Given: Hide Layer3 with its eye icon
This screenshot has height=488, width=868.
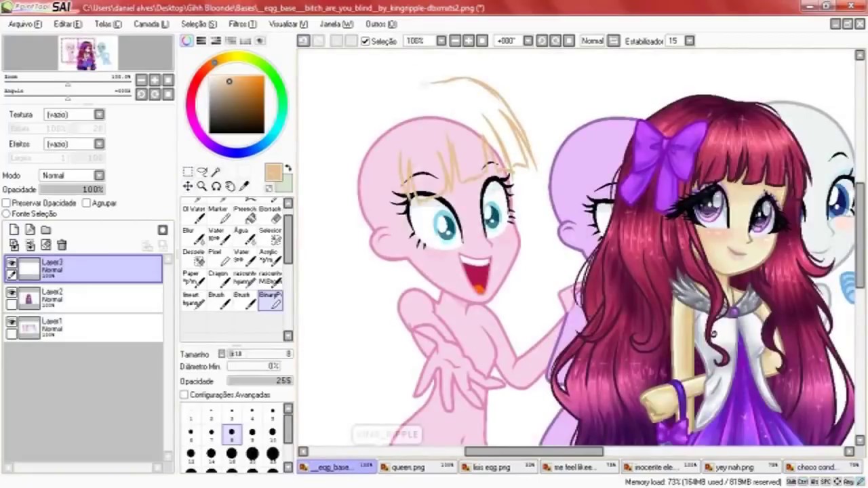Looking at the screenshot, I should coord(12,264).
